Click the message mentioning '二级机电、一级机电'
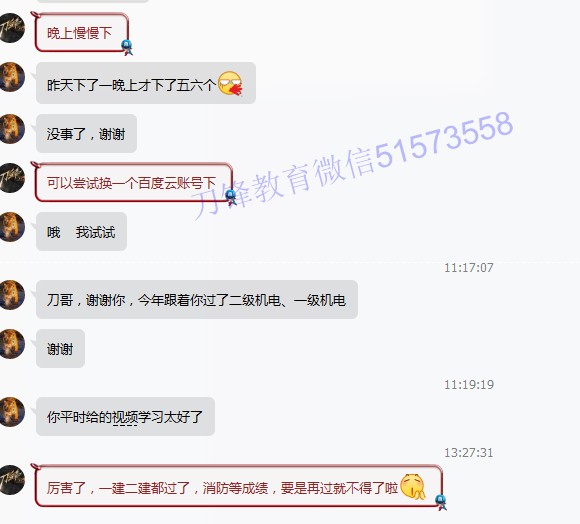The width and height of the screenshot is (580, 524). tap(197, 300)
